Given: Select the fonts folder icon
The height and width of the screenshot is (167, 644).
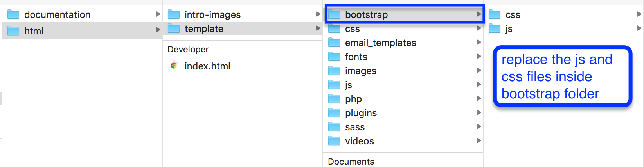Looking at the screenshot, I should point(334,57).
